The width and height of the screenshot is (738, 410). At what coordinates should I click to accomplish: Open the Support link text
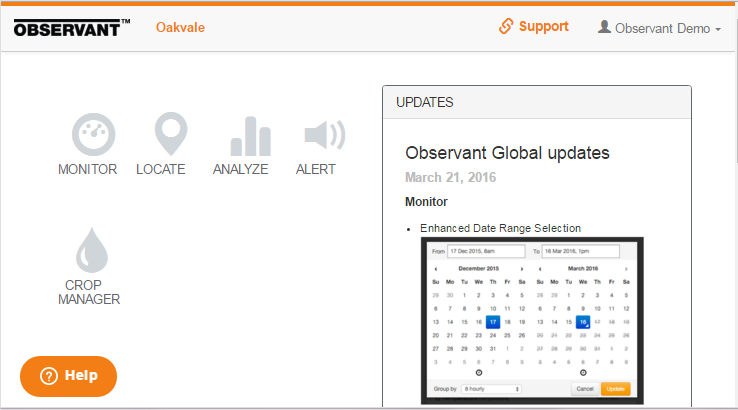tap(544, 26)
